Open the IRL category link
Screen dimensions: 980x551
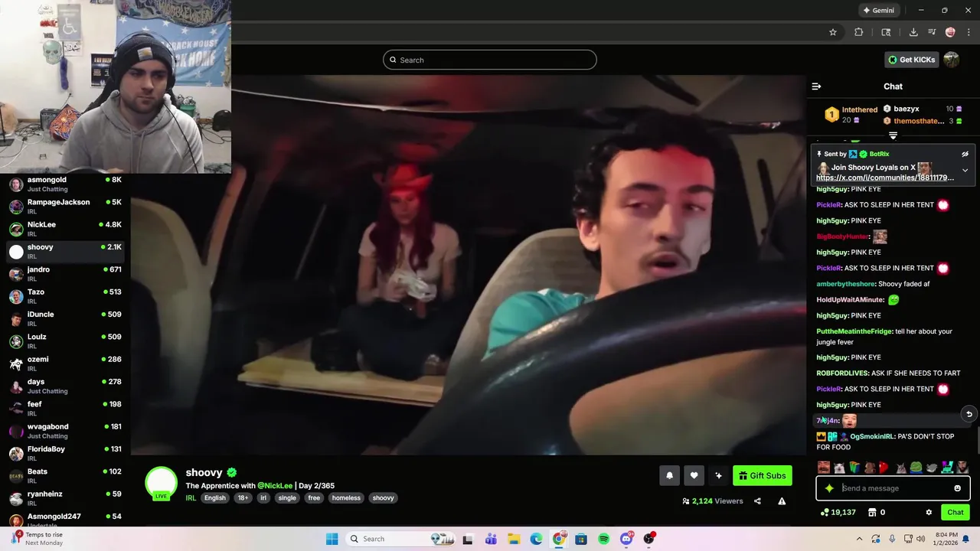[191, 498]
